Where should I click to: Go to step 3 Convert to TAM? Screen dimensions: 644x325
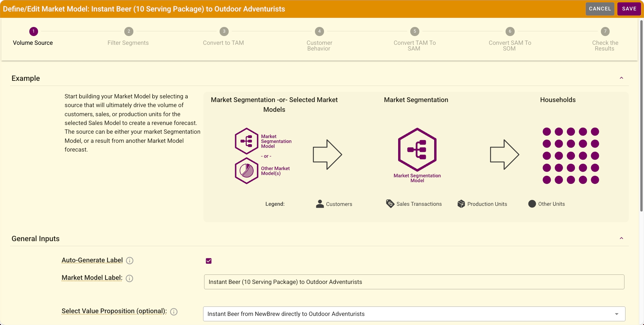(224, 37)
